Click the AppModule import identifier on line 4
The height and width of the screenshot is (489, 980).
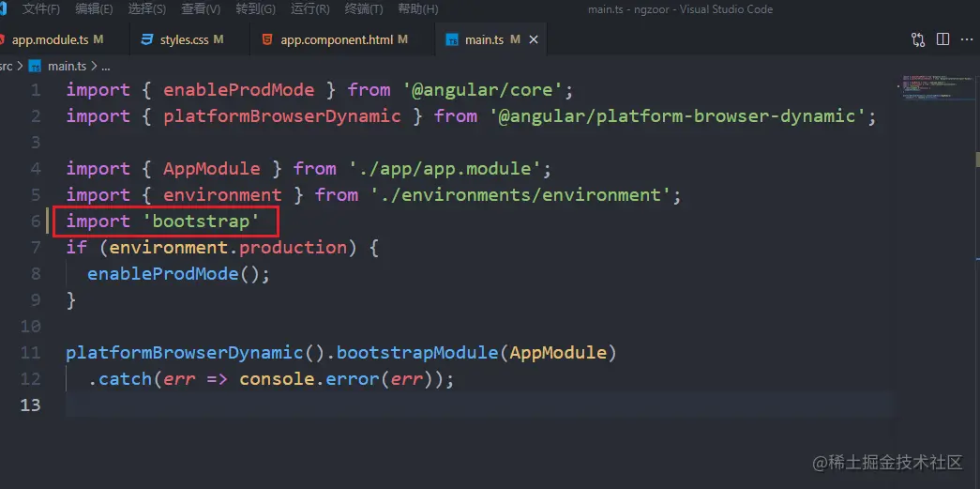(212, 169)
